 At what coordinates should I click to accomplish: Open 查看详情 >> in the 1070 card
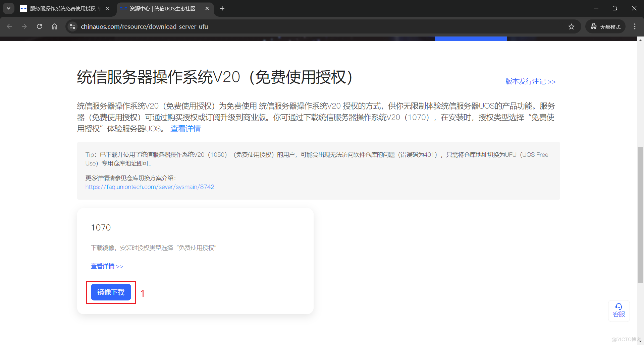(107, 266)
